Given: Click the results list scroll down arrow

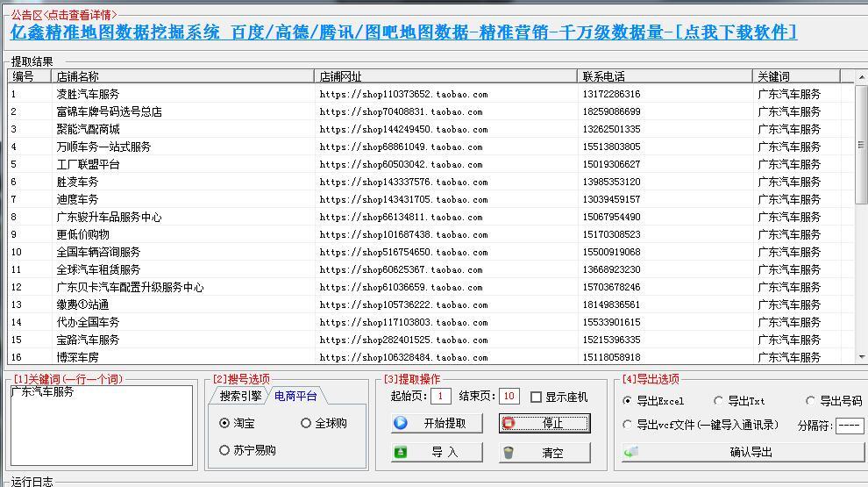Looking at the screenshot, I should click(861, 357).
